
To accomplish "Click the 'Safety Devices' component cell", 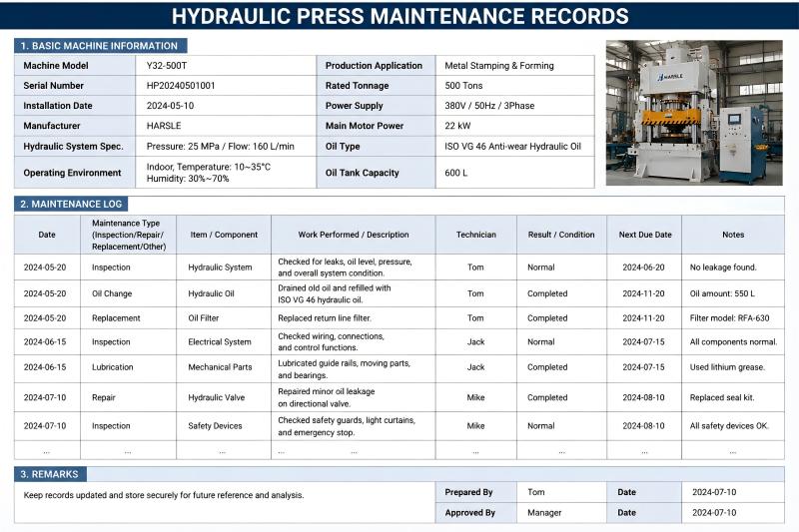I will (x=224, y=426).
